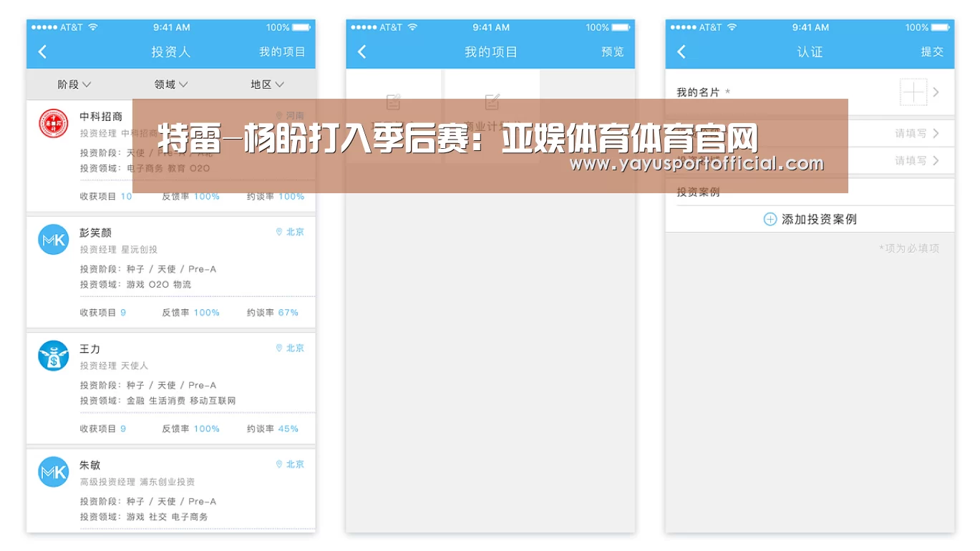
Task: Open 中科招商 red round logo avatar
Action: point(53,125)
